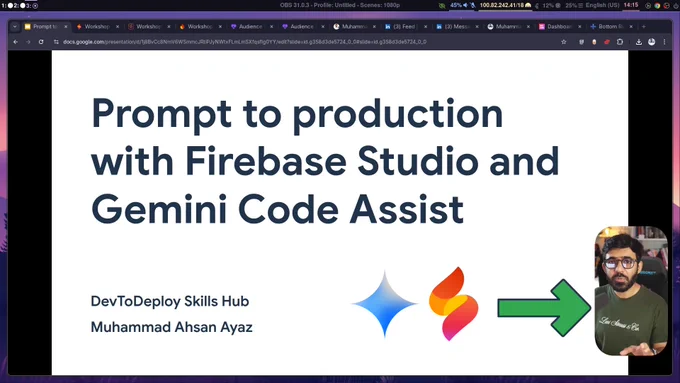The height and width of the screenshot is (383, 680).
Task: Click the Firebase Studio flame logo
Action: [454, 304]
